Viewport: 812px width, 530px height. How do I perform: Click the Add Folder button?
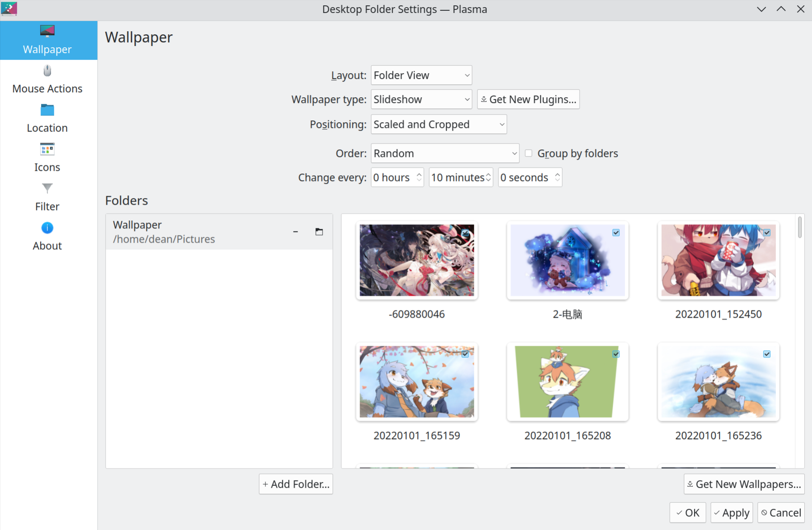coord(296,484)
